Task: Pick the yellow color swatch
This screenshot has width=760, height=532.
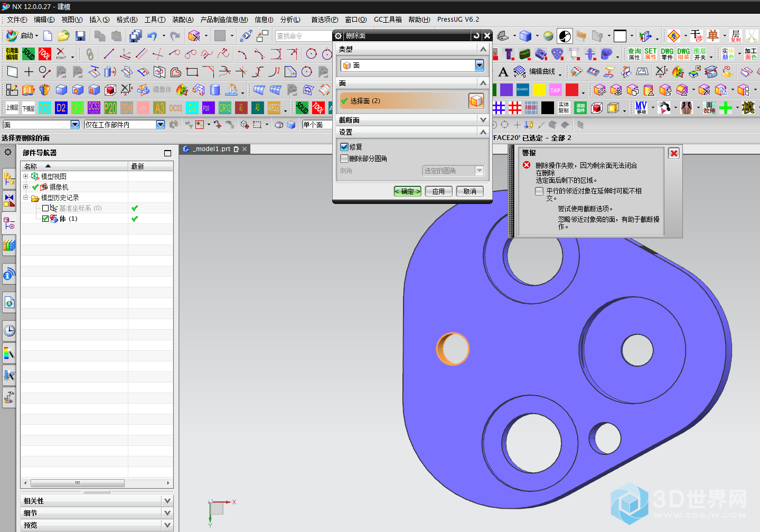Action: [x=539, y=90]
